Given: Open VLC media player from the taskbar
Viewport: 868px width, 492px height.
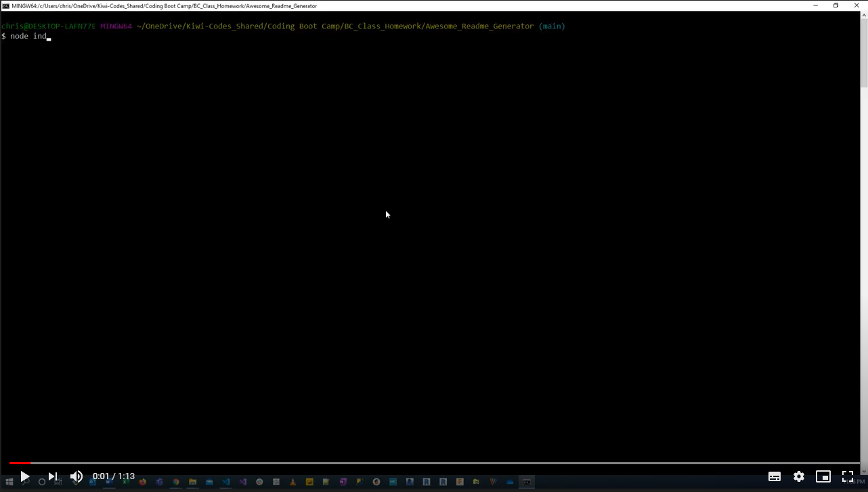Looking at the screenshot, I should click(292, 482).
